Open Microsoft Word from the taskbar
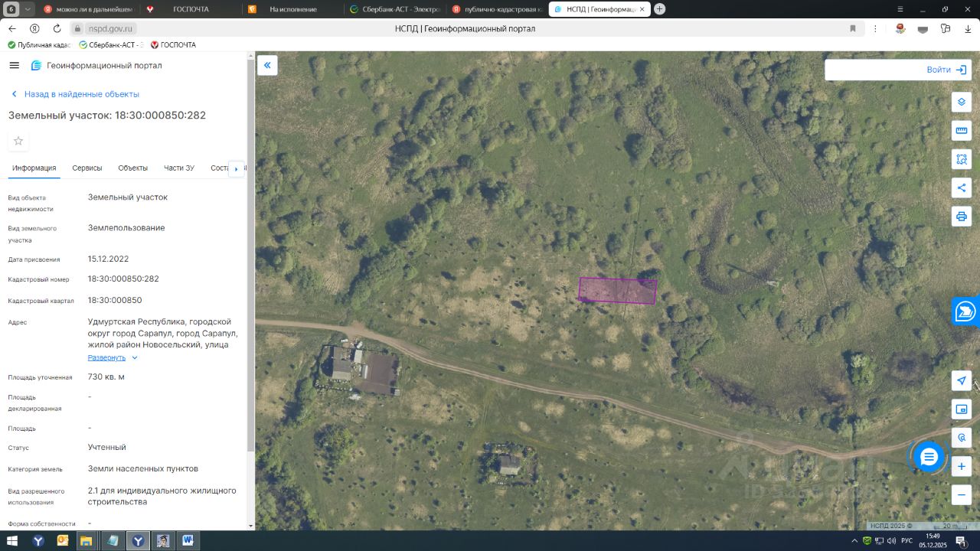980x551 pixels. (188, 541)
